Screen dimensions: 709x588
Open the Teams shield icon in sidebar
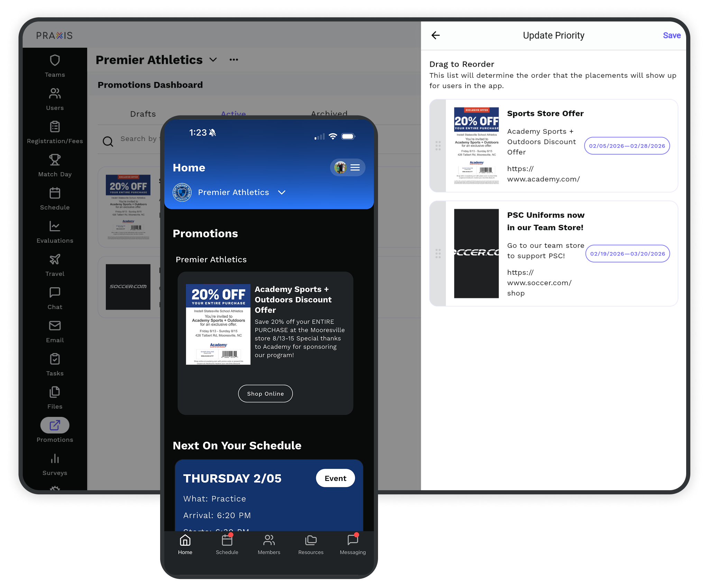pyautogui.click(x=55, y=60)
